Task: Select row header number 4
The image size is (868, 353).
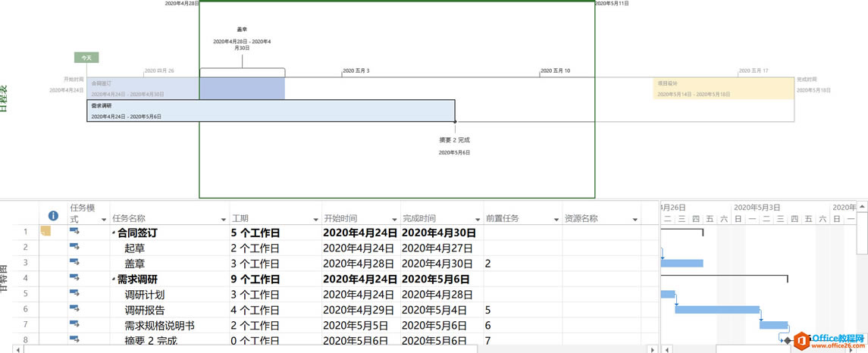Action: 26,278
